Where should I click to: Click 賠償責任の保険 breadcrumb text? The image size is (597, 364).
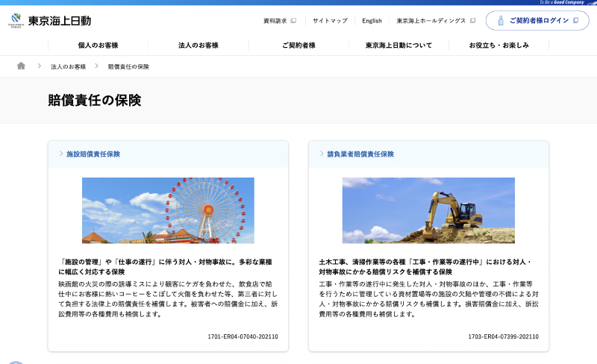tap(128, 66)
